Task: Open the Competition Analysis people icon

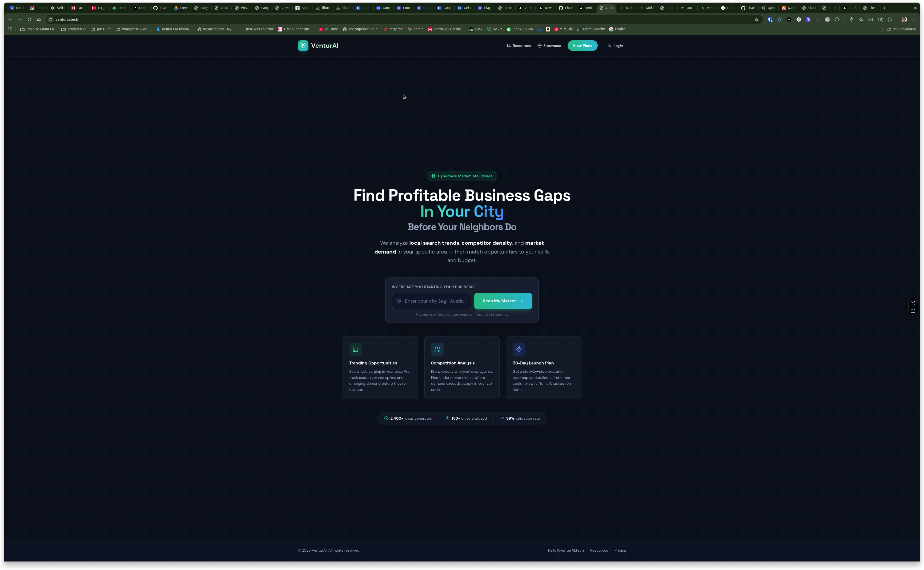Action: tap(437, 349)
